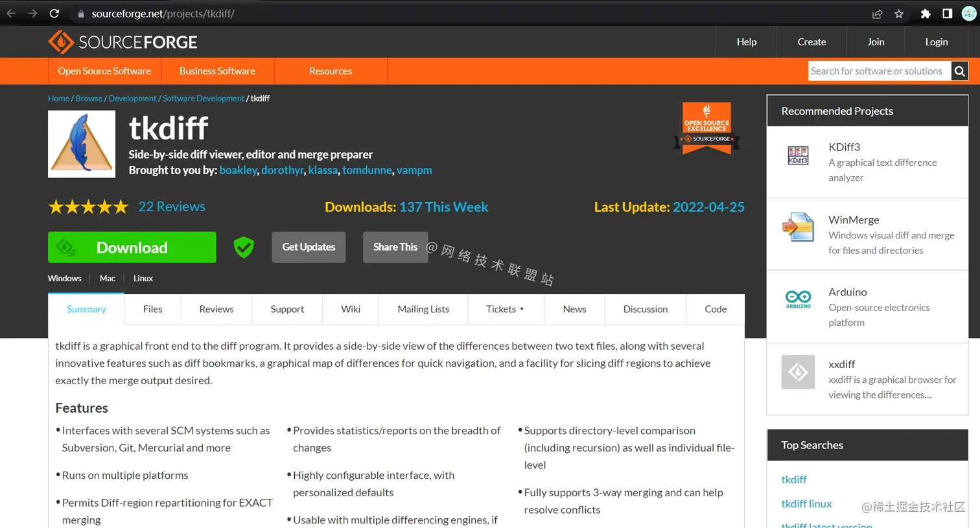Click Login in the top header
The width and height of the screenshot is (980, 528).
click(x=937, y=42)
